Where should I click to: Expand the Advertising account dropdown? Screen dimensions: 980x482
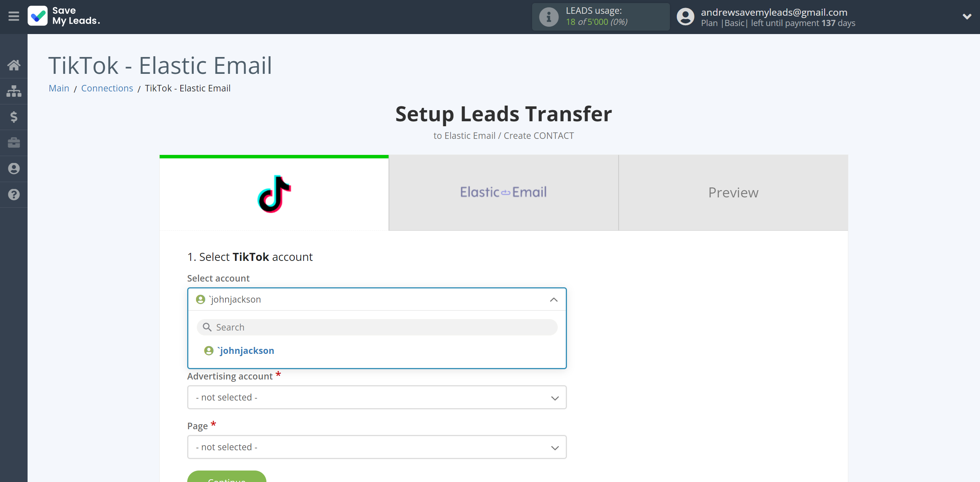point(376,397)
